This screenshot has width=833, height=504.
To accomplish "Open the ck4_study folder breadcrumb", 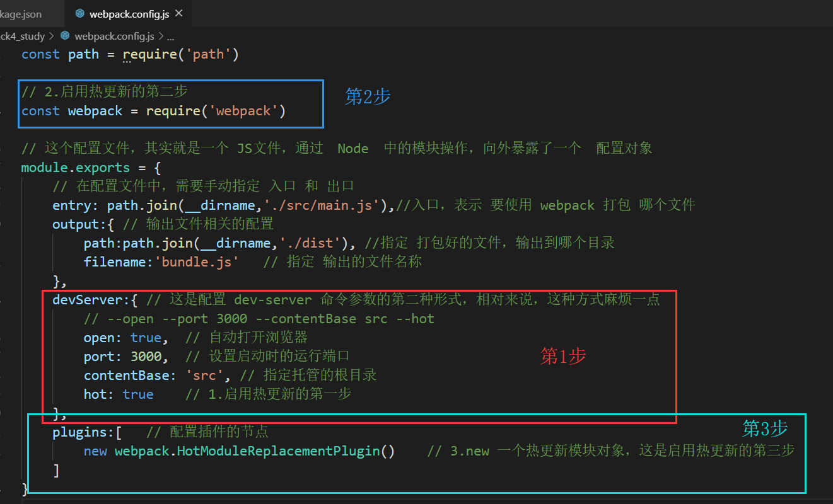I will tap(23, 37).
